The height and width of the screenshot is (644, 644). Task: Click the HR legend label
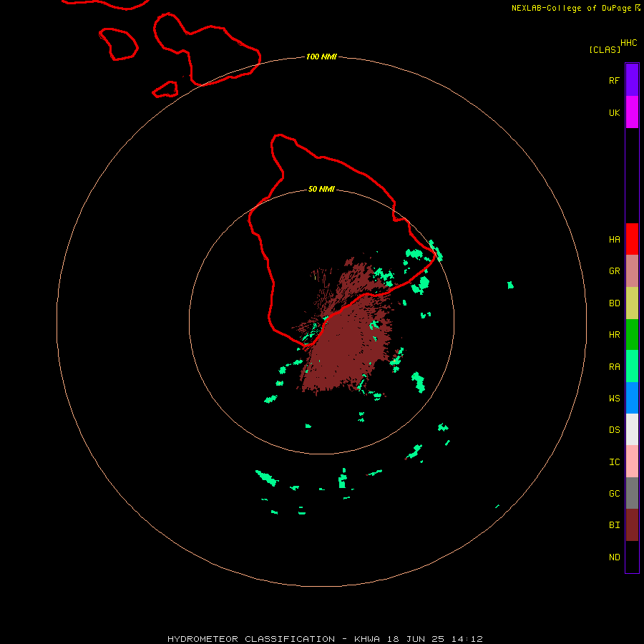pyautogui.click(x=614, y=335)
